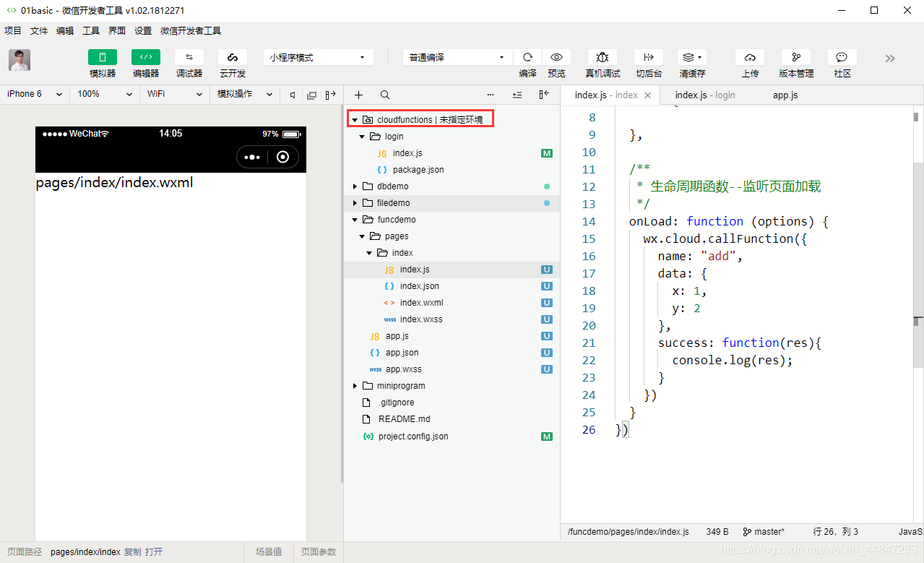The height and width of the screenshot is (563, 924).
Task: Open the 设置 menu
Action: (x=143, y=31)
